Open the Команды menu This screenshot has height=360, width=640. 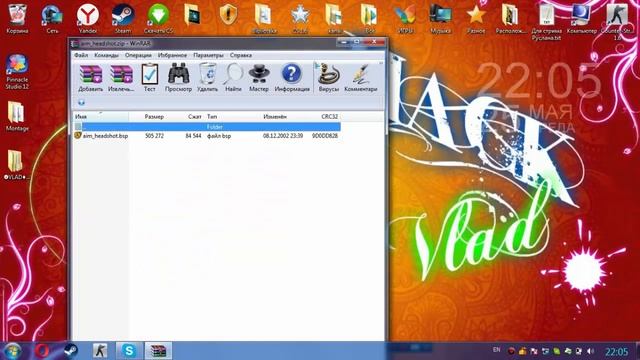click(x=106, y=55)
